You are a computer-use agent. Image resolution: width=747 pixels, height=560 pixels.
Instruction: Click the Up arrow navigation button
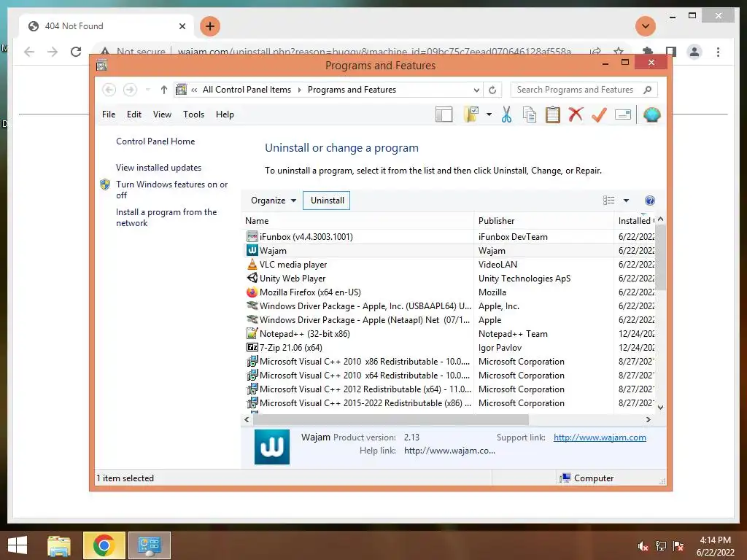pos(164,90)
